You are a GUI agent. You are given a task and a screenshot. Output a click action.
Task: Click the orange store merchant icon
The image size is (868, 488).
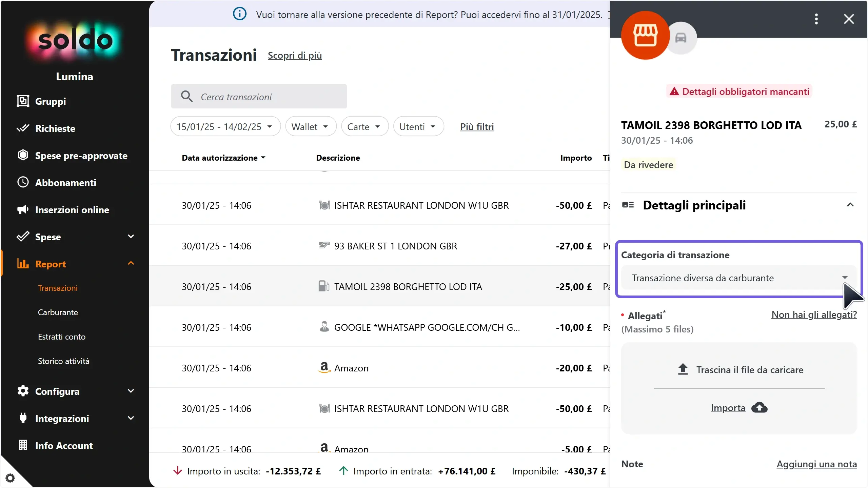tap(645, 35)
